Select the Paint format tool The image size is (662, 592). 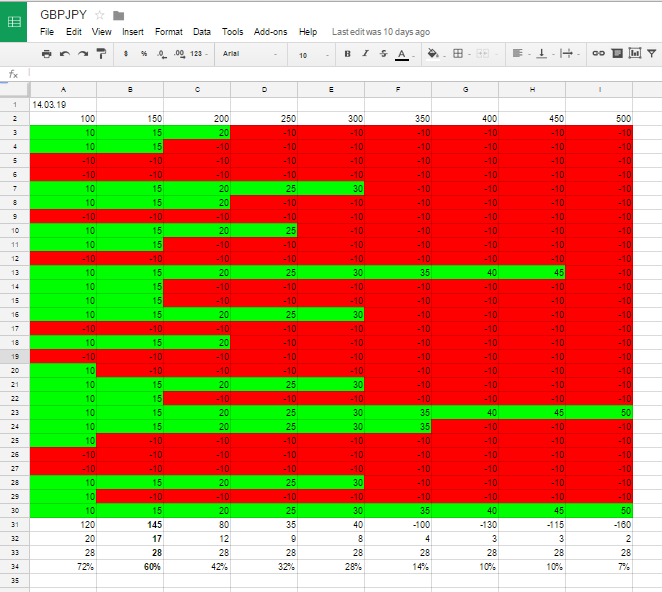coord(101,54)
